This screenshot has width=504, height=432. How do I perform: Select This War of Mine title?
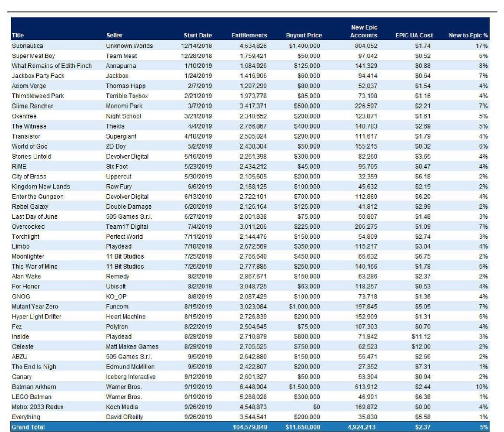[x=34, y=267]
